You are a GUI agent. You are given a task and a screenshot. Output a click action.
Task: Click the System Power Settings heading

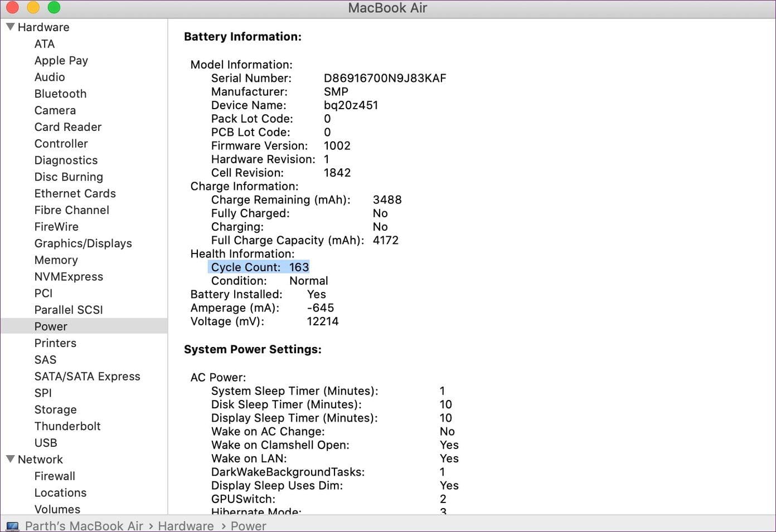pyautogui.click(x=253, y=349)
